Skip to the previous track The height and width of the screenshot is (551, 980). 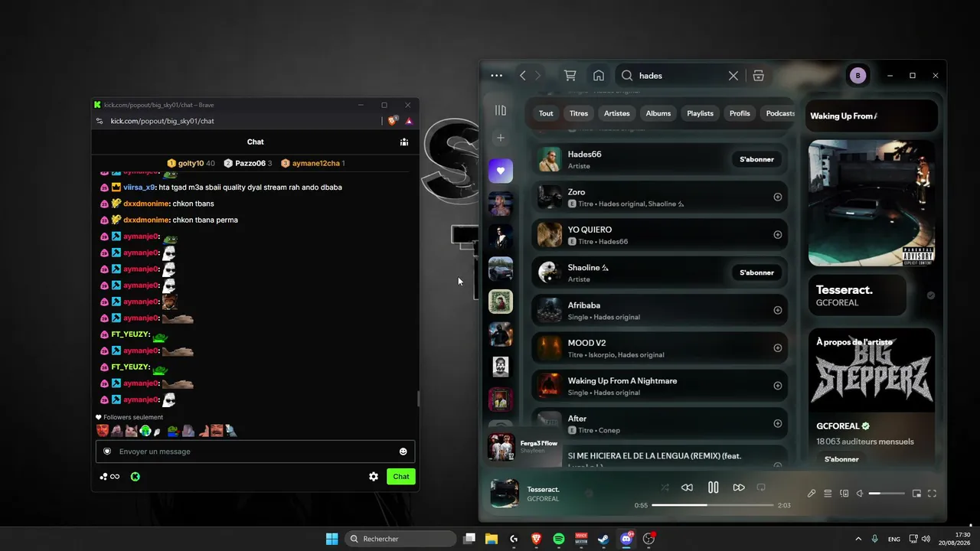point(687,487)
